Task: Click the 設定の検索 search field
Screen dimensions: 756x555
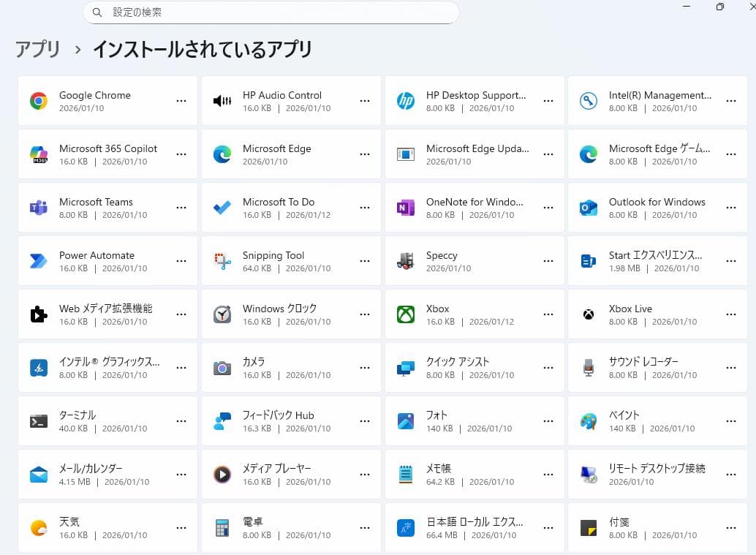Action: click(271, 12)
